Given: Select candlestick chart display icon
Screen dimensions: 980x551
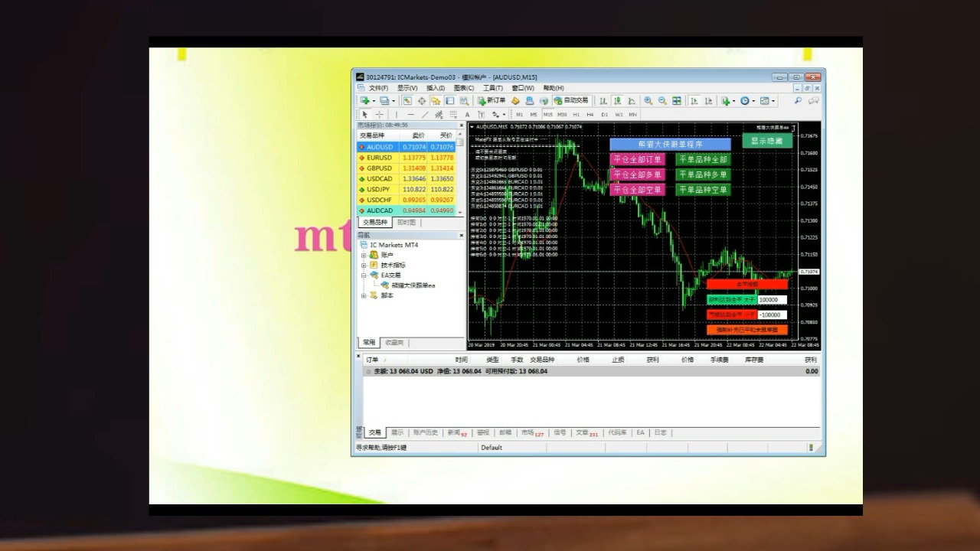Looking at the screenshot, I should pos(617,101).
